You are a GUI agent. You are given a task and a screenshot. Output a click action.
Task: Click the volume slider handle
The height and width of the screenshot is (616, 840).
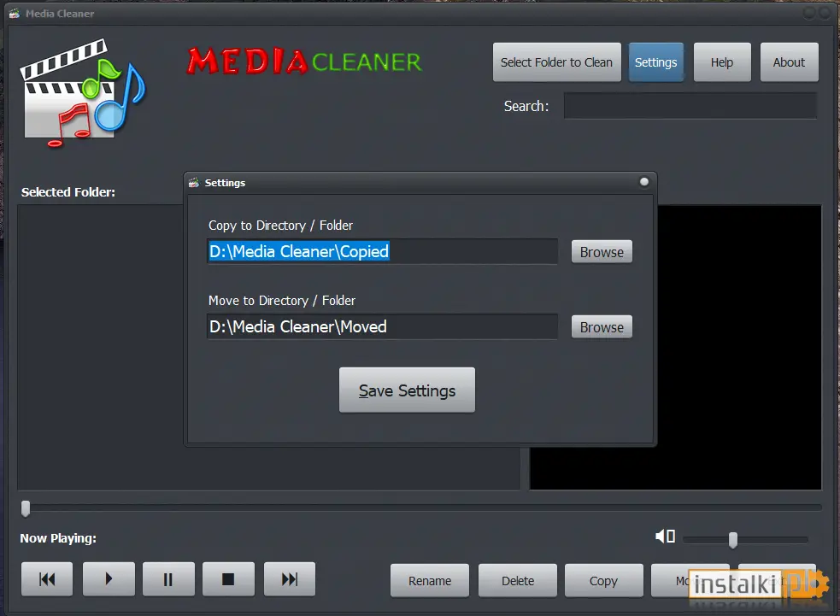(733, 540)
